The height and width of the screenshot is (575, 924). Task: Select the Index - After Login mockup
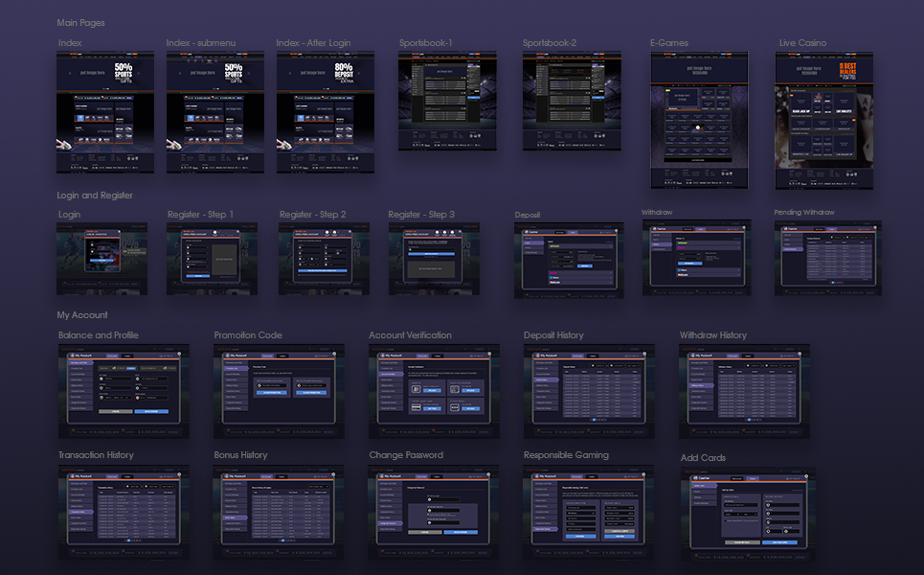pos(326,112)
